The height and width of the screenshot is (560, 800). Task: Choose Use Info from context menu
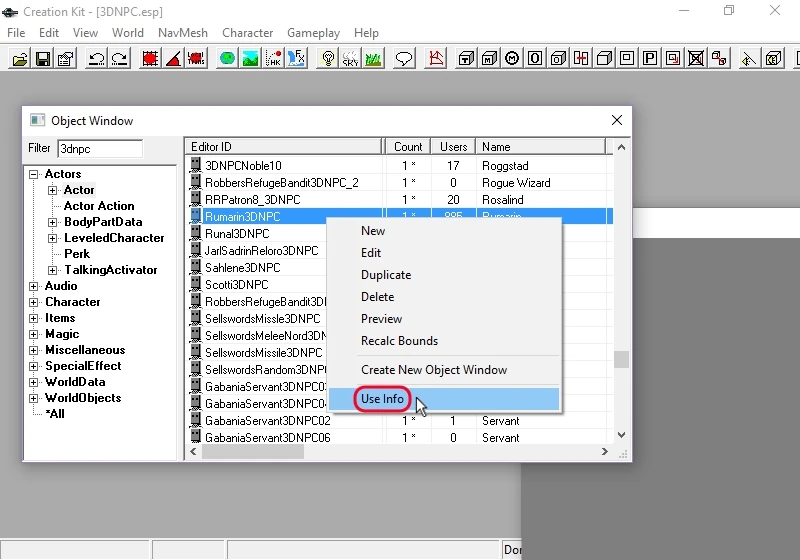point(444,399)
